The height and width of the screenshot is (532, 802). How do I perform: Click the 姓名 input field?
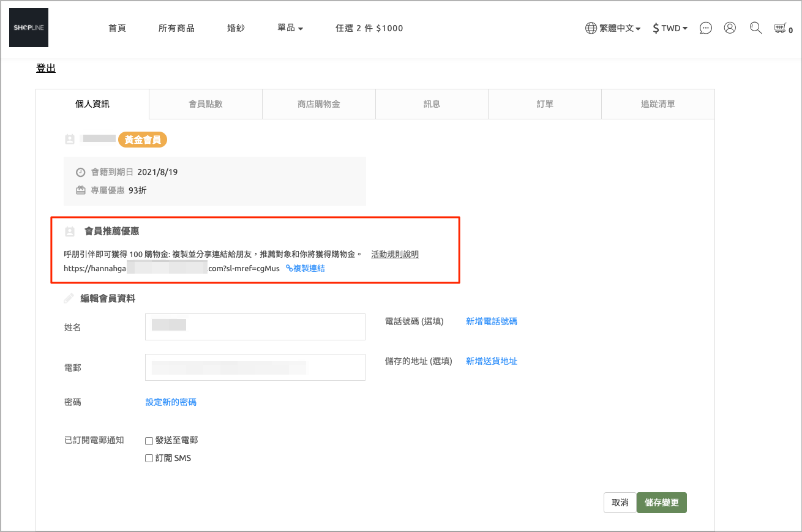255,327
